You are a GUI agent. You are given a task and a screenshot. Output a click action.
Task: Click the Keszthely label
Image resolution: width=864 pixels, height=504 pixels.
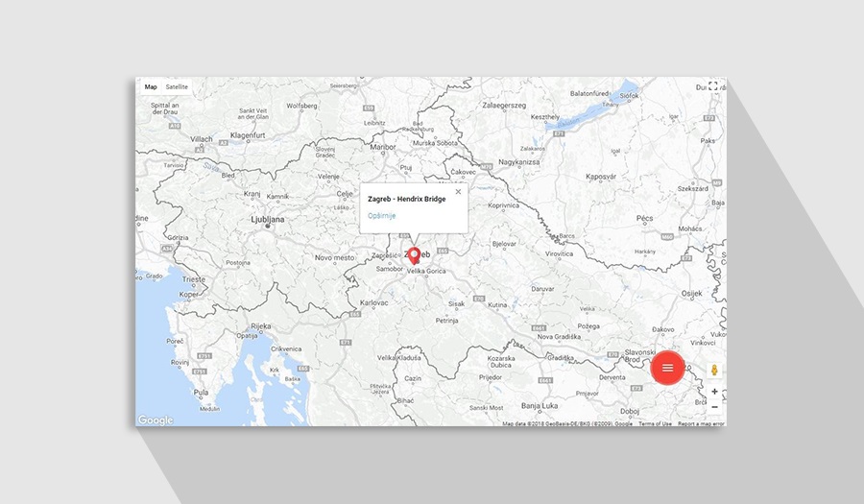click(545, 117)
